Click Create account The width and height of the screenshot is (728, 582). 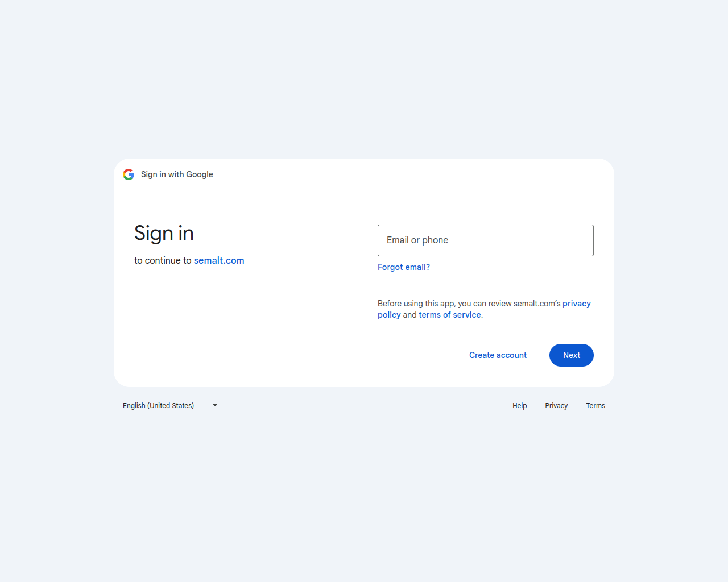click(498, 355)
